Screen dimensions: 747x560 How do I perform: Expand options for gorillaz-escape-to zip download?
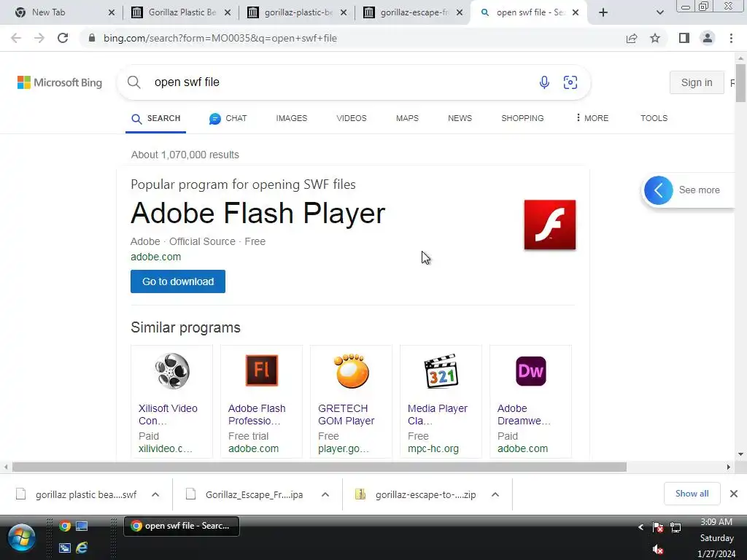point(495,495)
